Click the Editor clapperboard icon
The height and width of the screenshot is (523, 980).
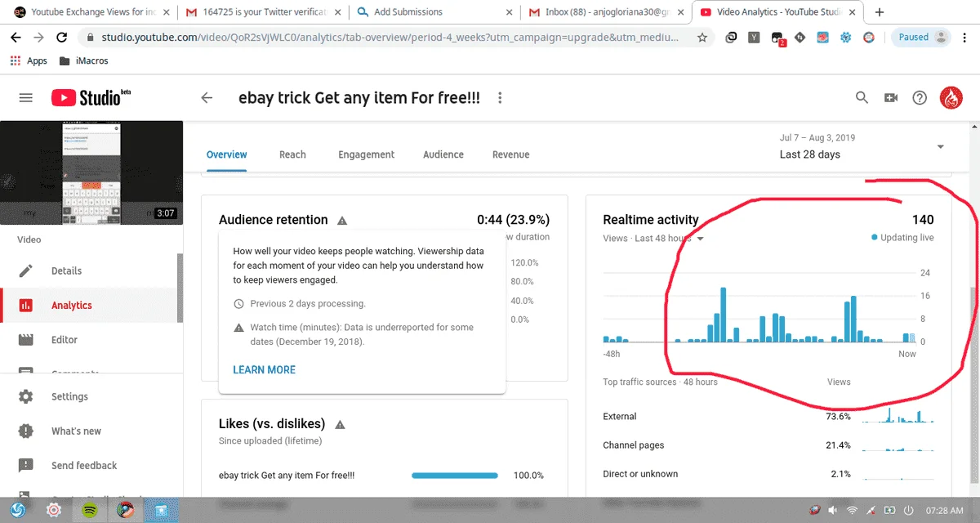[x=26, y=339]
